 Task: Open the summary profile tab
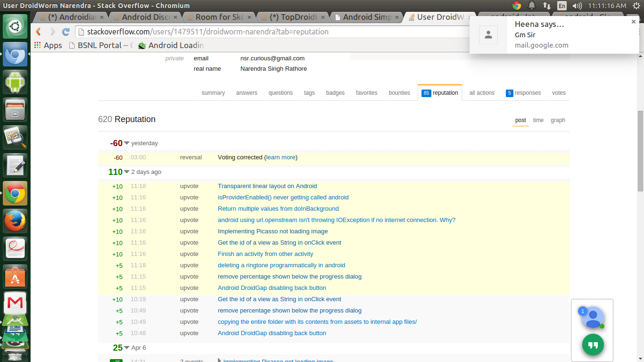tap(213, 93)
